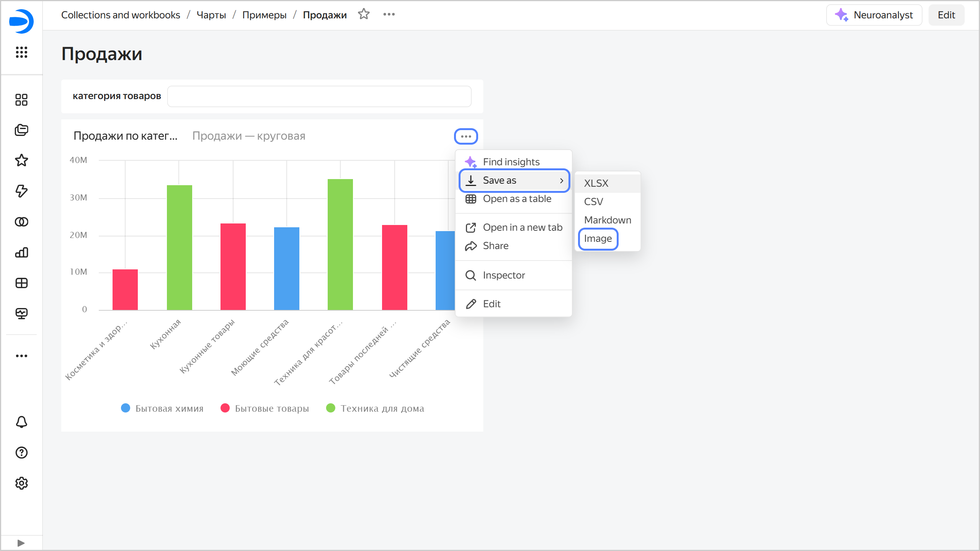
Task: Open the services grid icon in sidebar
Action: (x=21, y=52)
